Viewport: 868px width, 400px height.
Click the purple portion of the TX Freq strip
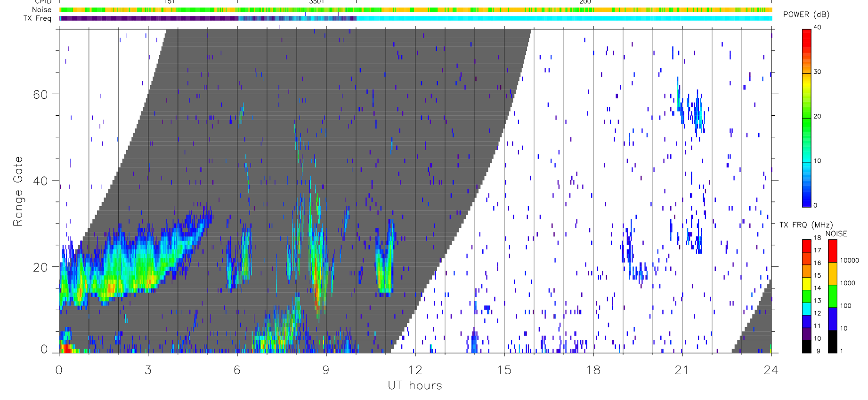149,18
